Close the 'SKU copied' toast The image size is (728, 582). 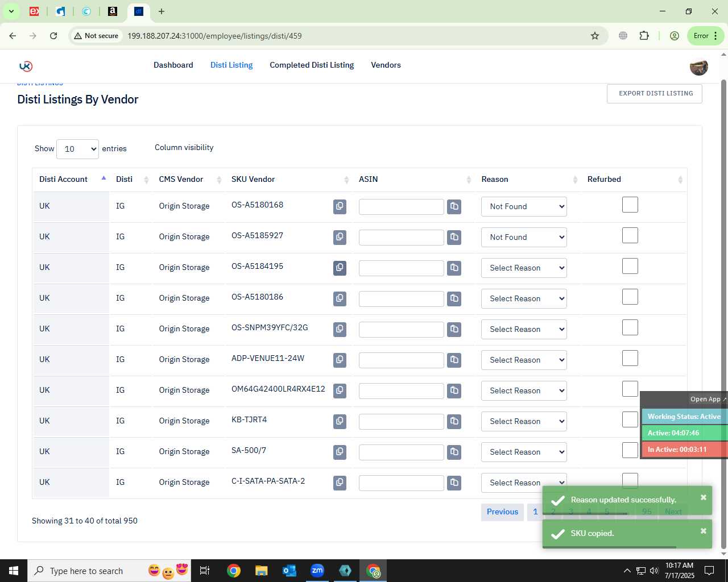[x=704, y=531]
